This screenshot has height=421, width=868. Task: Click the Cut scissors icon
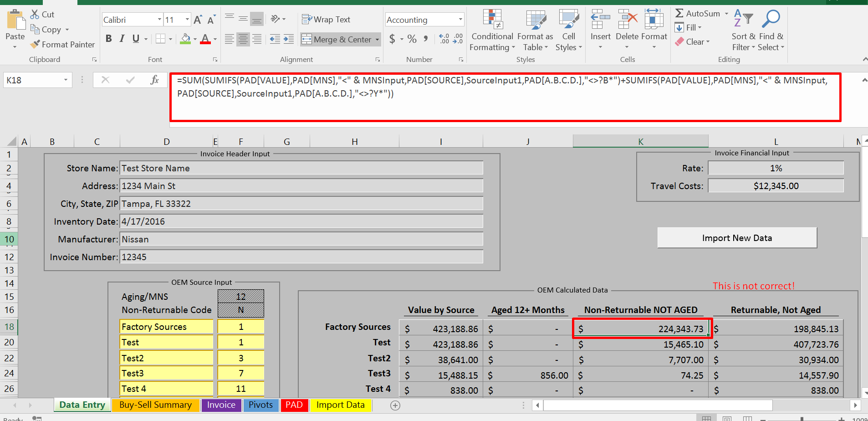[35, 15]
